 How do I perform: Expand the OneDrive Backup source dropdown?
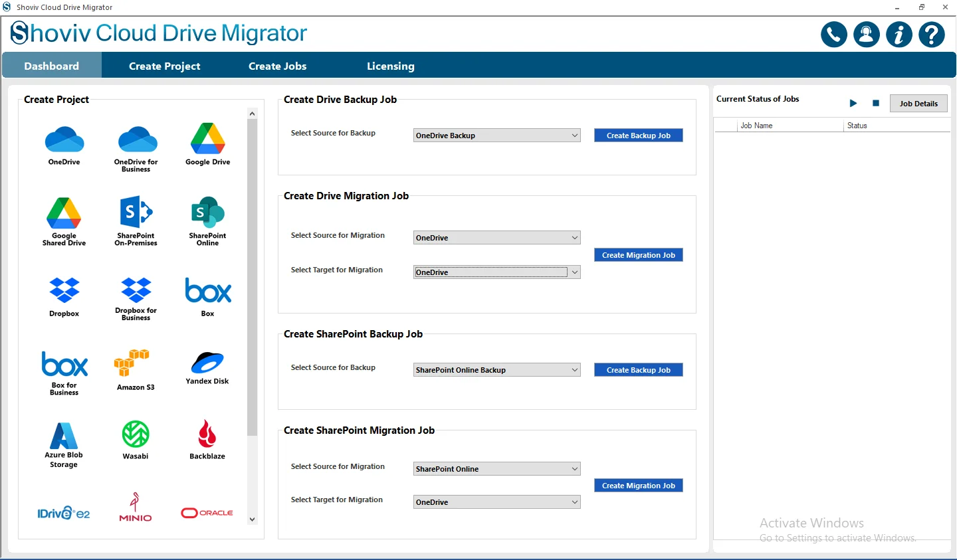tap(497, 136)
